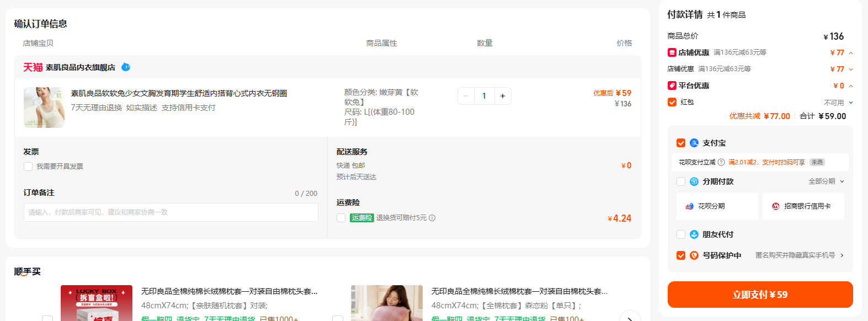Click the 快递 包邮 shipping text
868x321 pixels.
point(351,165)
